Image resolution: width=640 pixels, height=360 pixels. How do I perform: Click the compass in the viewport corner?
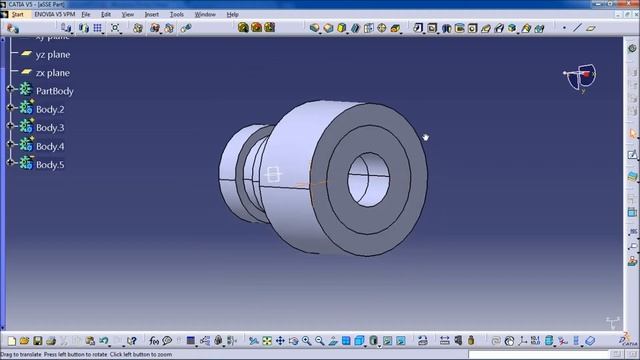pos(580,78)
